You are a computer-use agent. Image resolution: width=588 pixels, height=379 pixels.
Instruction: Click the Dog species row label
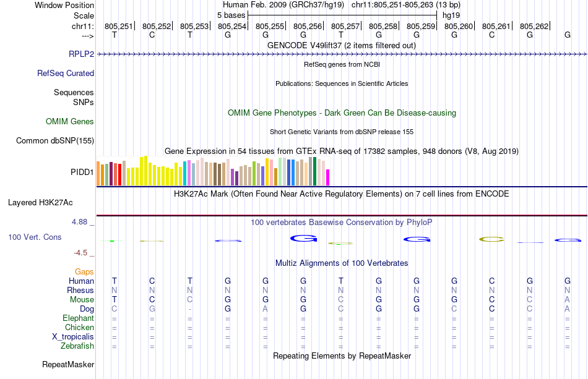click(x=87, y=309)
